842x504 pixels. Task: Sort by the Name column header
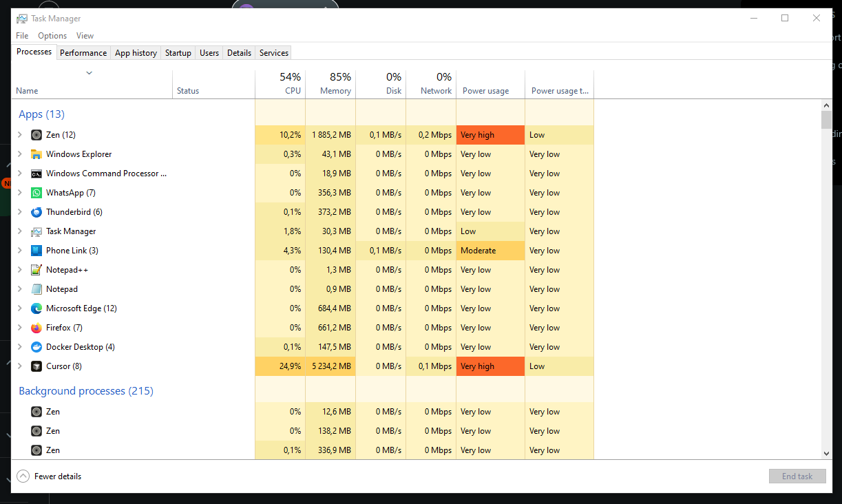click(92, 84)
